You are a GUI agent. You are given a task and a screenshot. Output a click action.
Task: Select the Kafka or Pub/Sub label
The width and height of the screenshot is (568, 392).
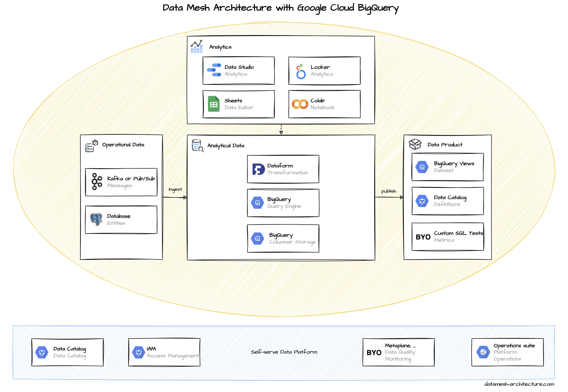click(x=131, y=178)
